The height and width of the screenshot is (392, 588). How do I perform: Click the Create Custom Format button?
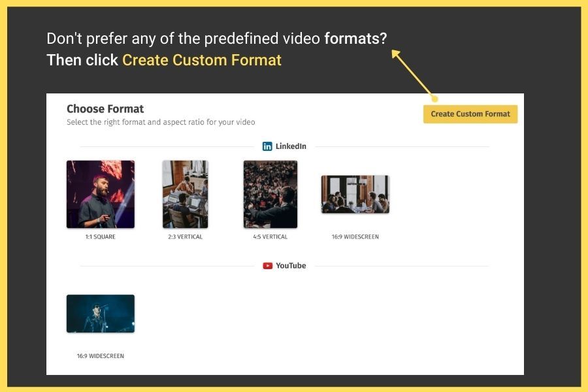point(470,114)
